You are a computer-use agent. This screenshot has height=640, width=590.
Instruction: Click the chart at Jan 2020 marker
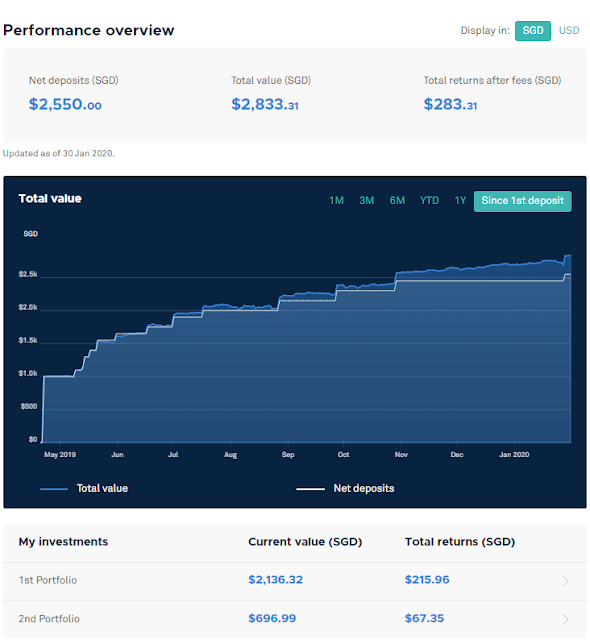(514, 454)
